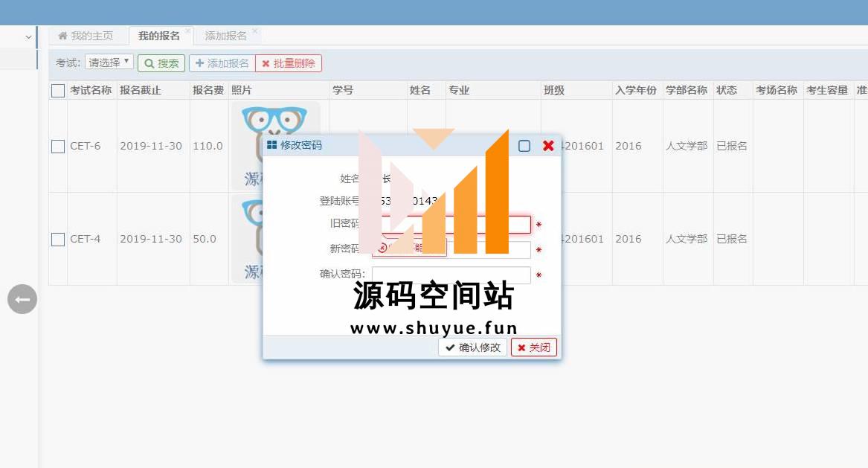Check the CET-6 row checkbox

(58, 147)
